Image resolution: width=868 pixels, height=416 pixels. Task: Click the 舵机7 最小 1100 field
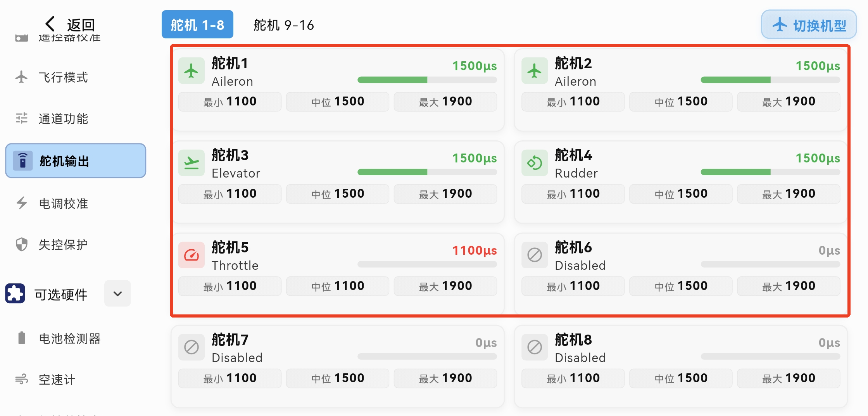click(230, 378)
